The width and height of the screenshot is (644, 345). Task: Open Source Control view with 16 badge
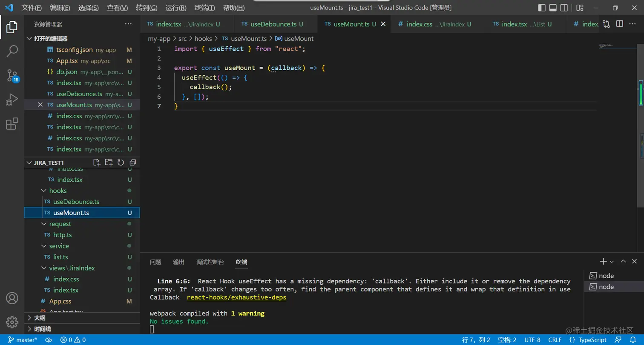click(12, 76)
